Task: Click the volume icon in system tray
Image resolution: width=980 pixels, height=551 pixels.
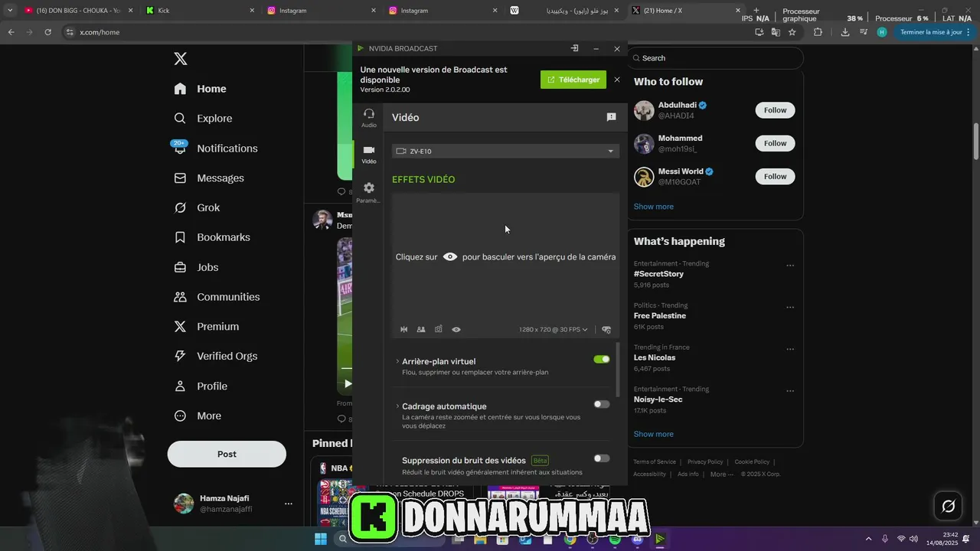Action: point(913,539)
